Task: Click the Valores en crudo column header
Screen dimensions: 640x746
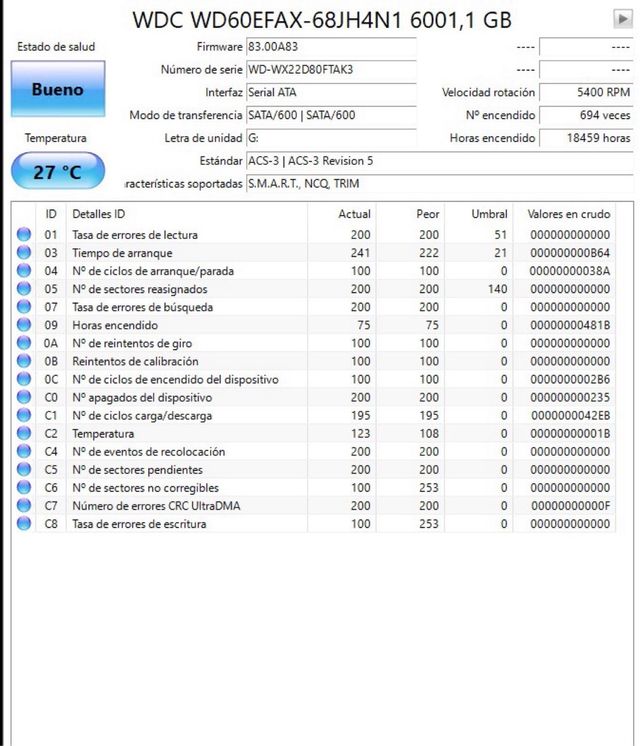Action: pyautogui.click(x=567, y=214)
